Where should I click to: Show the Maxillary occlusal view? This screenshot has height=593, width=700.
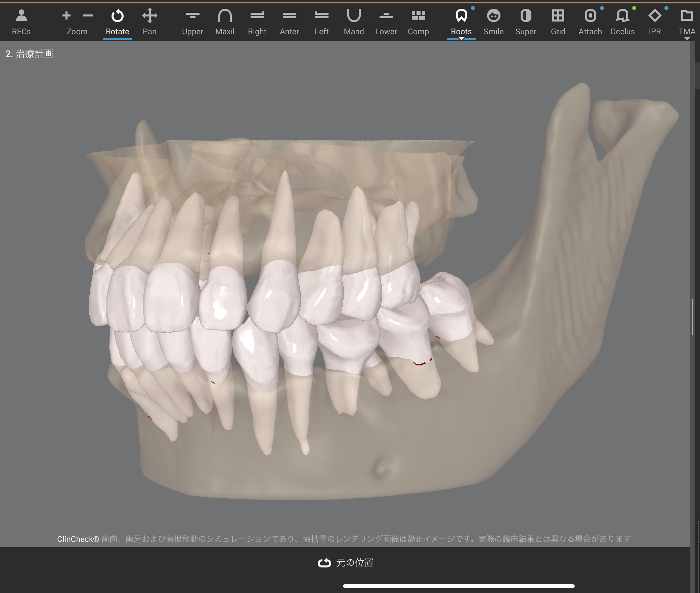tap(225, 22)
